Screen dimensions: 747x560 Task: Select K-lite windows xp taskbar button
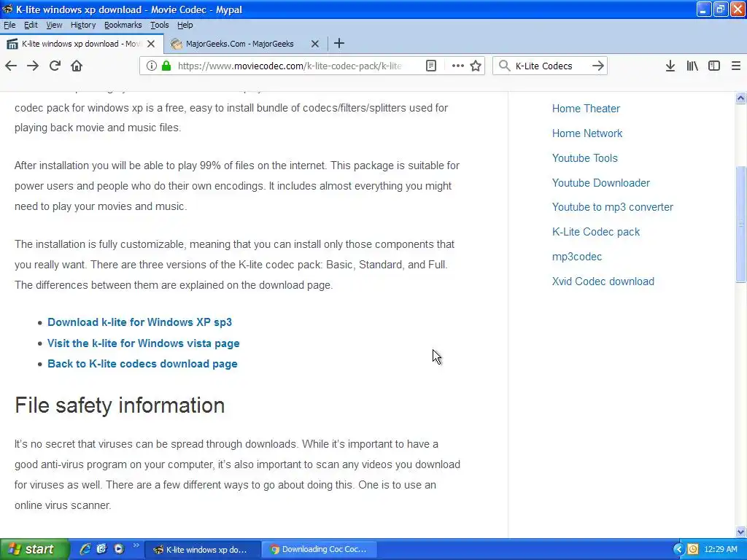click(x=203, y=549)
